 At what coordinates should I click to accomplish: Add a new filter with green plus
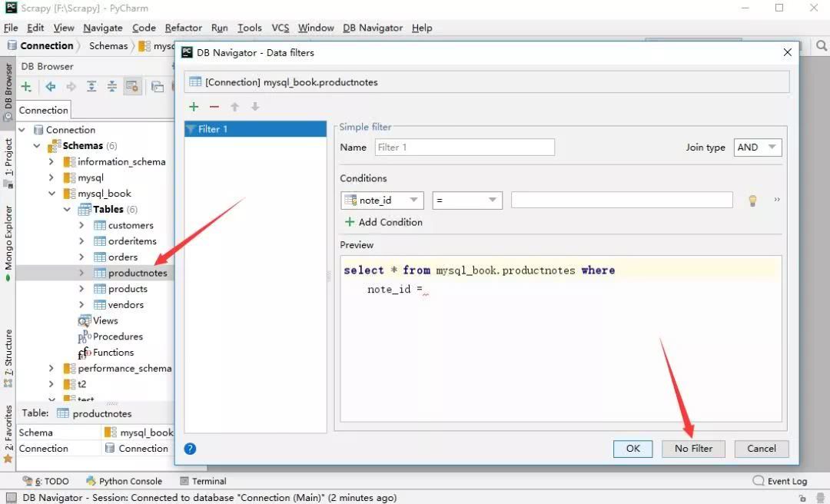(x=194, y=107)
